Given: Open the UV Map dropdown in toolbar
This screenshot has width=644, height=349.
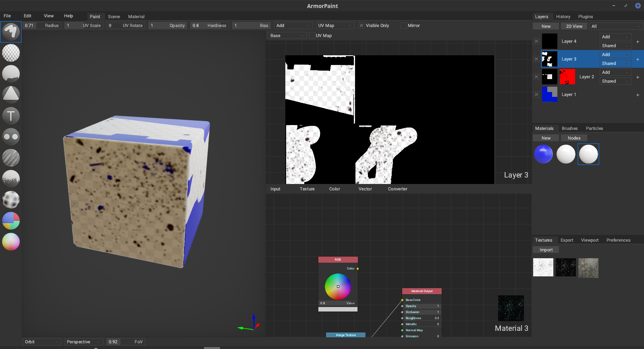Looking at the screenshot, I should click(x=335, y=25).
